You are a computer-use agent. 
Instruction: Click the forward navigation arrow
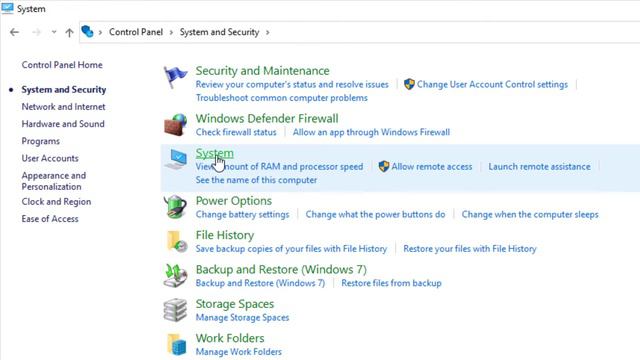36,32
